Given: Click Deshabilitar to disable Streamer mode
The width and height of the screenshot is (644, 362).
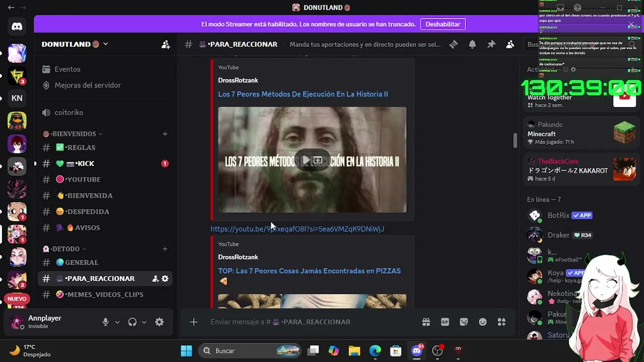Looking at the screenshot, I should point(443,24).
